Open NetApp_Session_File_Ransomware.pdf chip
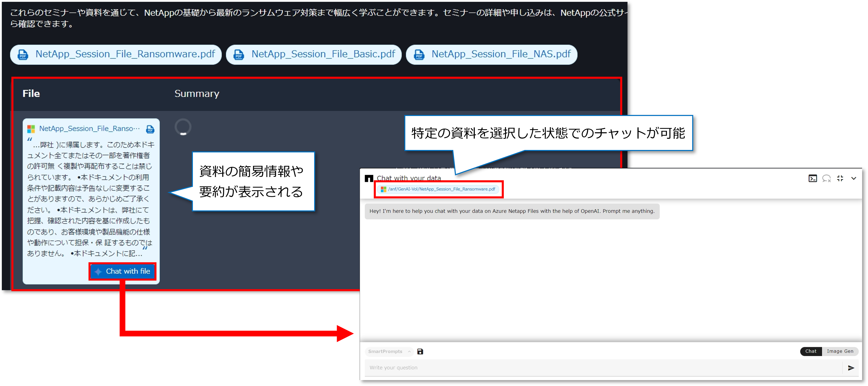 pyautogui.click(x=116, y=54)
